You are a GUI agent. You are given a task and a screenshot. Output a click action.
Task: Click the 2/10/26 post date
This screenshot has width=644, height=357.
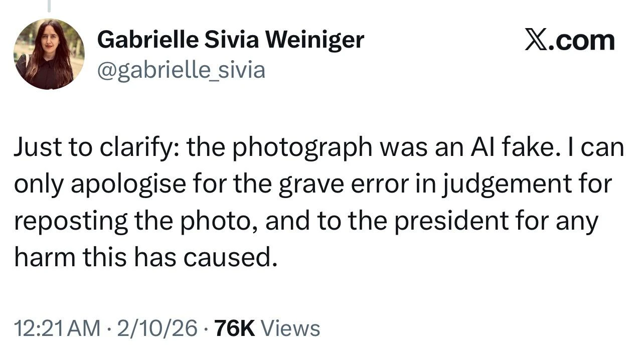click(157, 328)
